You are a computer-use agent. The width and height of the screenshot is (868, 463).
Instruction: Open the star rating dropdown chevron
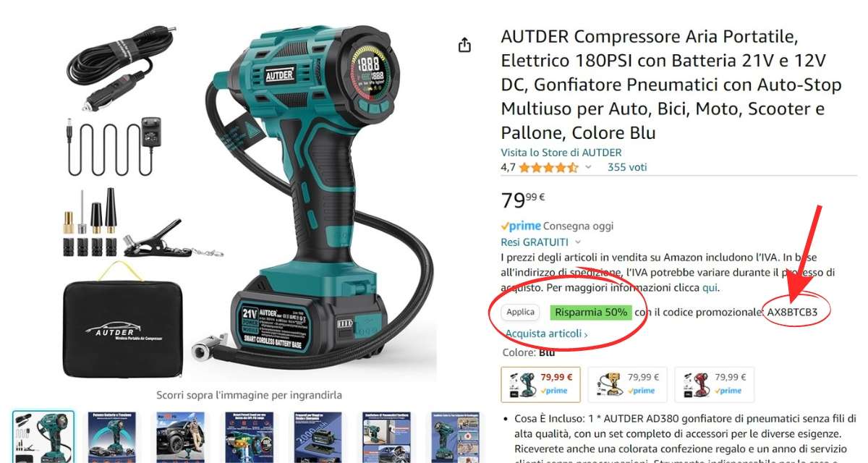(588, 167)
